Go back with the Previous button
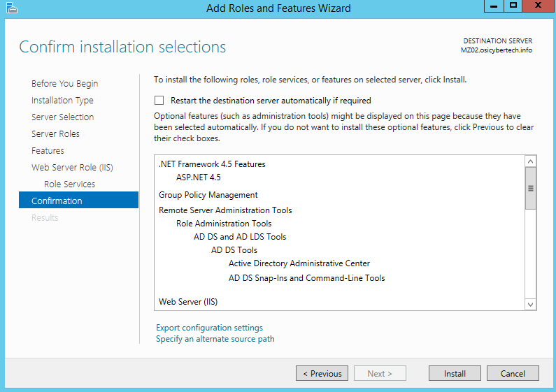The width and height of the screenshot is (556, 392). (322, 374)
